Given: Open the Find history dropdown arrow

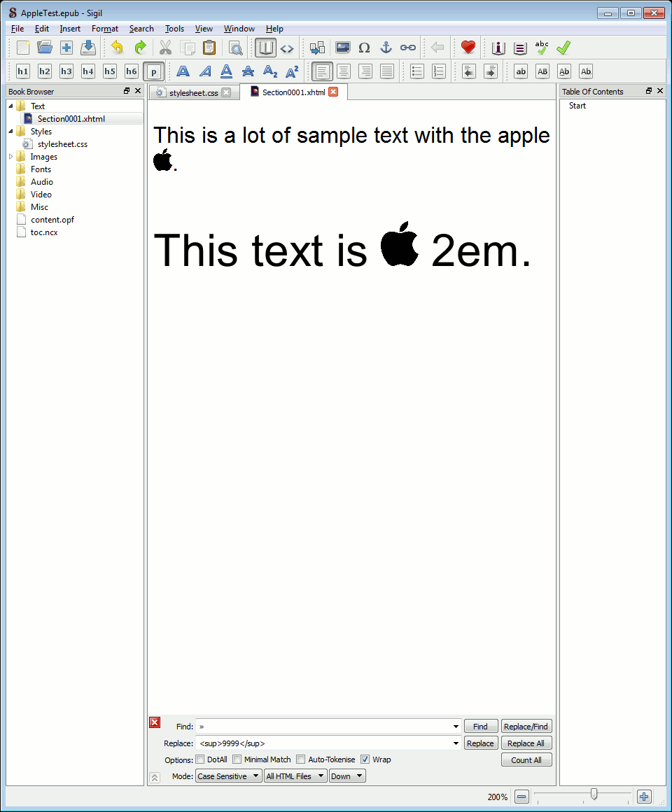Looking at the screenshot, I should tap(456, 727).
